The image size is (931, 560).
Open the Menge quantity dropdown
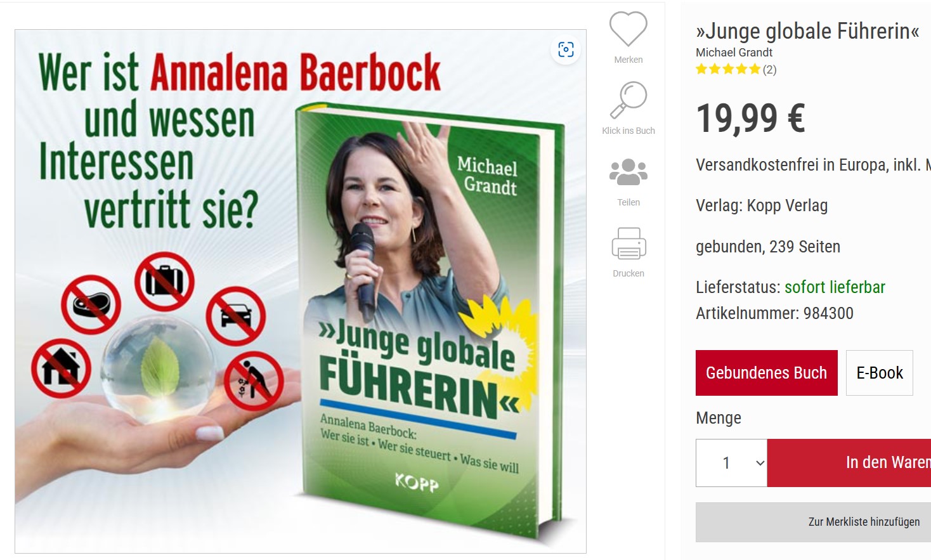pyautogui.click(x=731, y=463)
